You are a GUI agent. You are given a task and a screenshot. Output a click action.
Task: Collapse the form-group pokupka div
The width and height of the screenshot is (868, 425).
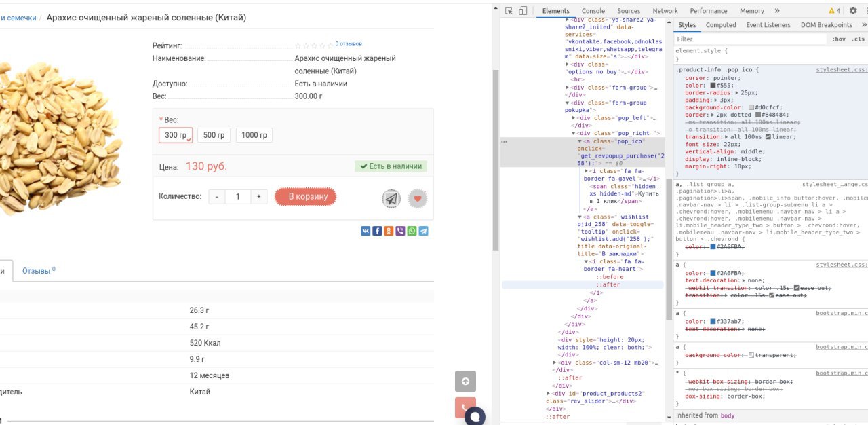pos(568,103)
